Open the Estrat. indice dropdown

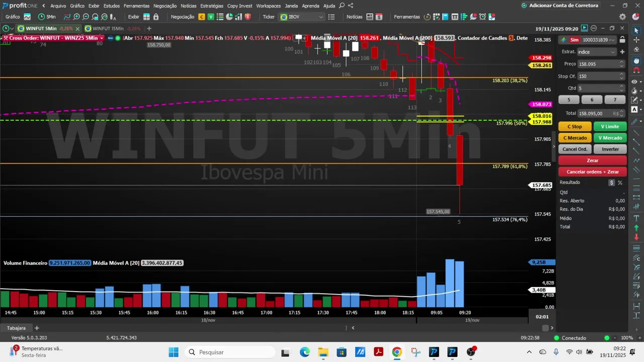tap(597, 52)
